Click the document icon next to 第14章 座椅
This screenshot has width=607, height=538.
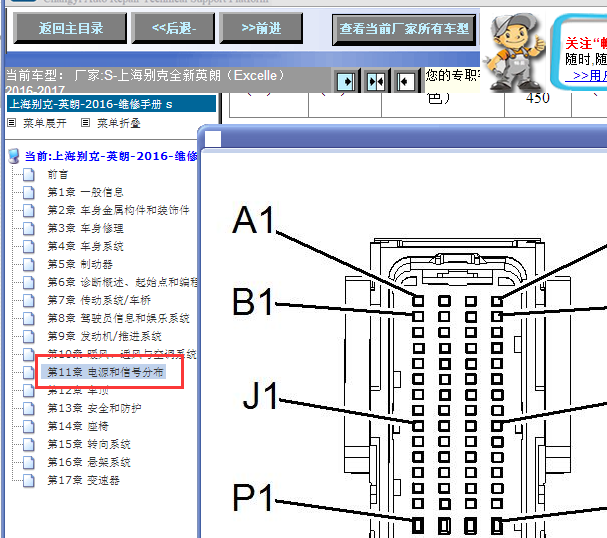pos(29,426)
